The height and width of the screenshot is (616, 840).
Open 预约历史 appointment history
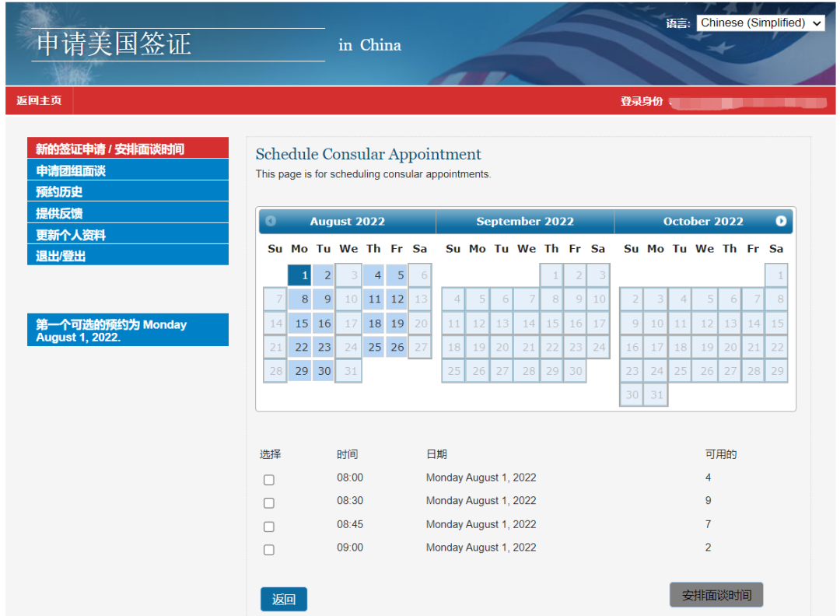click(x=128, y=191)
